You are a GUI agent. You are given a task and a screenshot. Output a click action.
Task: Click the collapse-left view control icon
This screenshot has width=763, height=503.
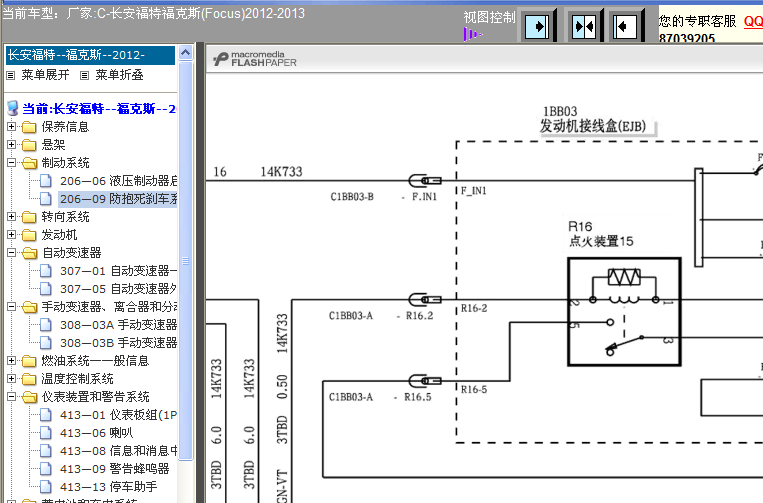(624, 26)
